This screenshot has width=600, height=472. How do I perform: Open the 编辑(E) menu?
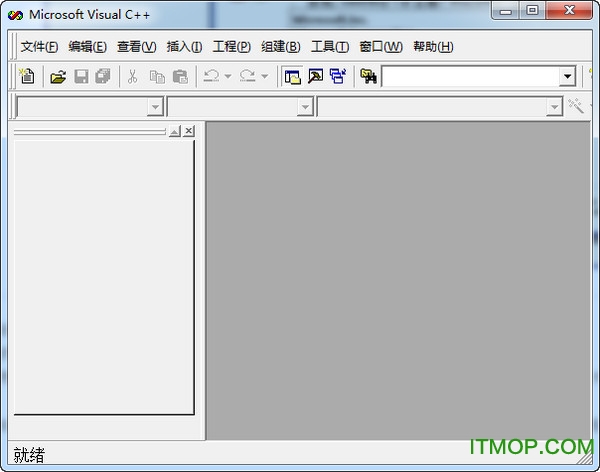click(x=88, y=47)
